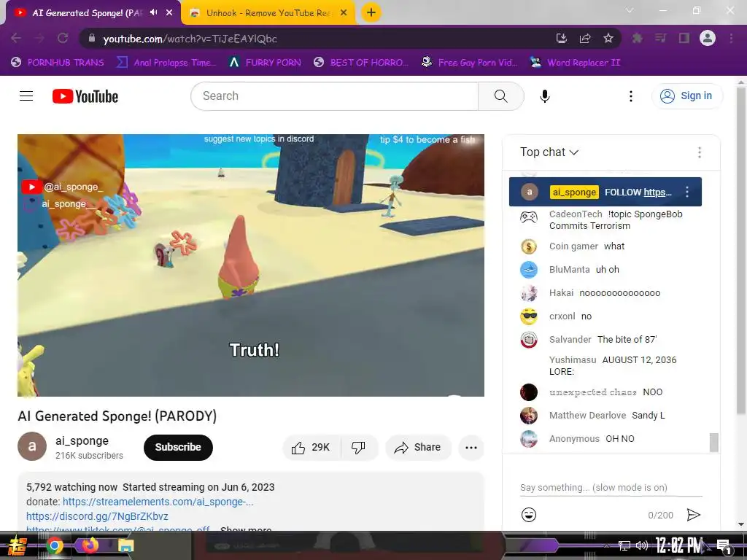Viewport: 747px width, 560px height.
Task: Mute the audio-playing tab speaker icon
Action: click(153, 12)
